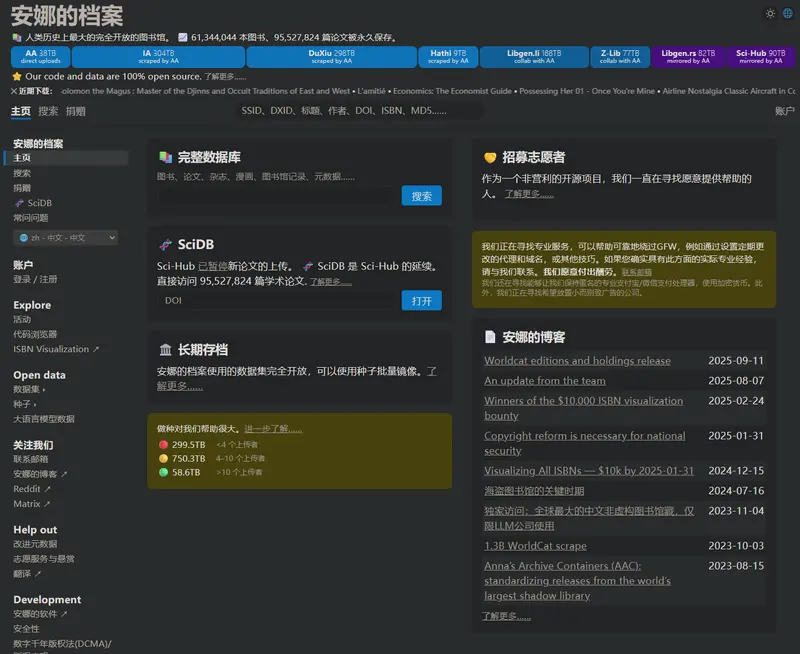Click the SciDB heading DNA icon
Image resolution: width=800 pixels, height=654 pixels.
pyautogui.click(x=165, y=245)
